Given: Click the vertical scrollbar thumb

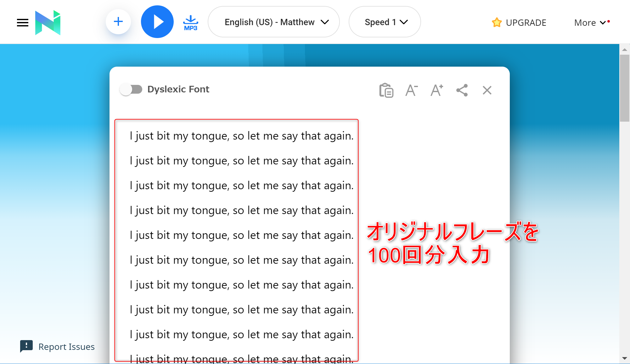Looking at the screenshot, I should tap(625, 88).
